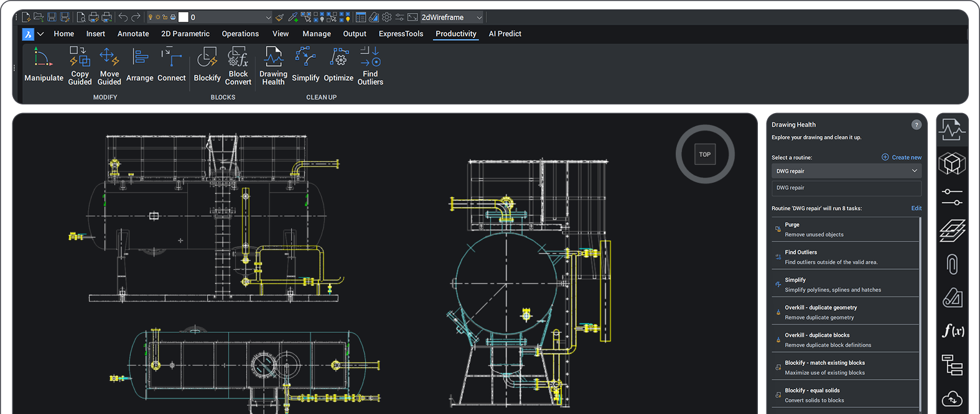The width and height of the screenshot is (980, 414).
Task: Open the cloud sync panel in sidebar
Action: (952, 398)
